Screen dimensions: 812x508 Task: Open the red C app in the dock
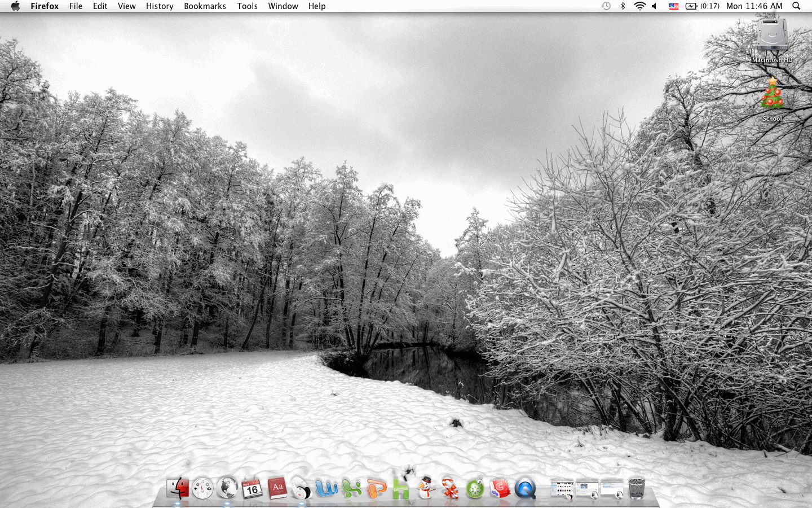coord(500,489)
